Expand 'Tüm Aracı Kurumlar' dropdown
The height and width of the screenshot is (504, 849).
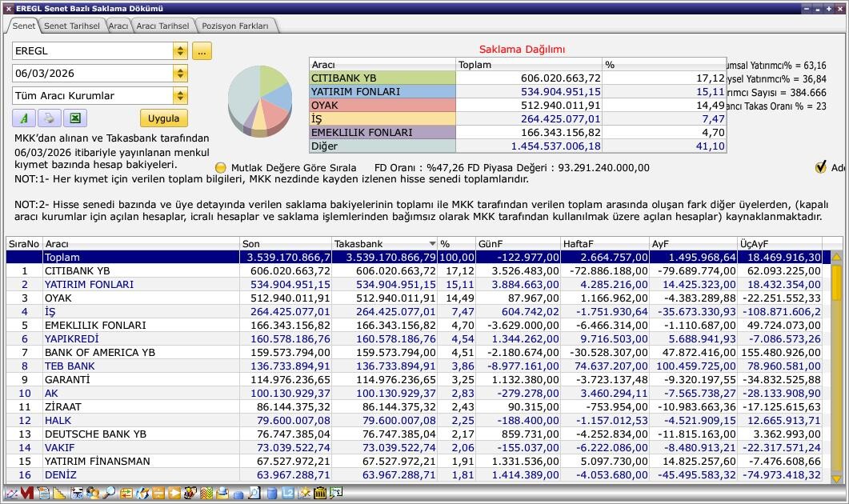pos(180,96)
